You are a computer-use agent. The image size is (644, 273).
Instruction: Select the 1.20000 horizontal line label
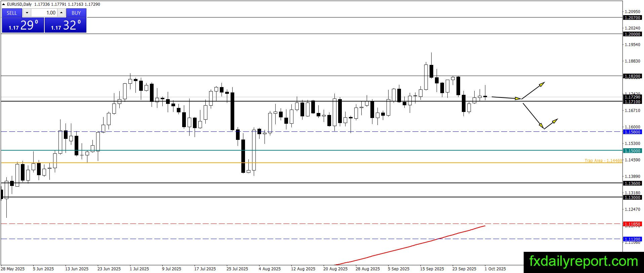point(632,34)
